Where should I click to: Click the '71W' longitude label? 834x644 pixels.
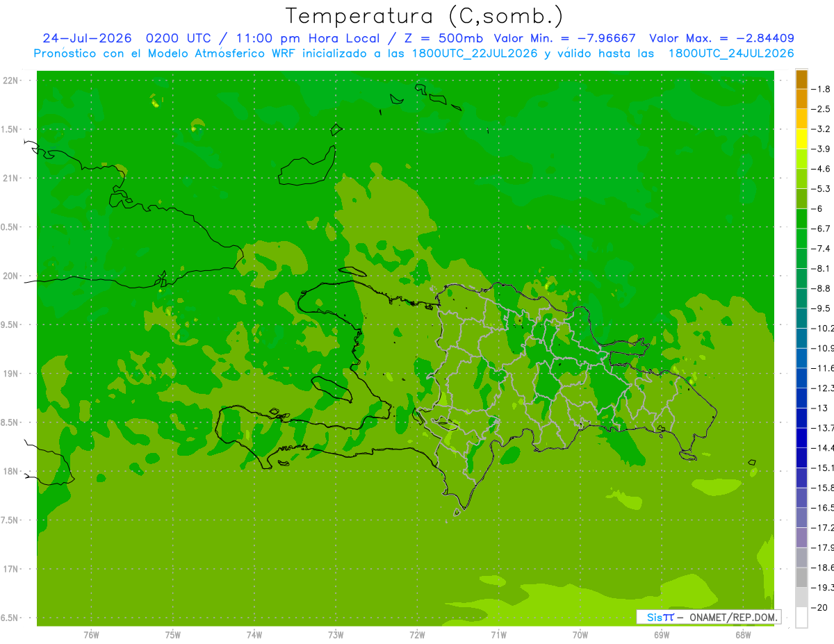coord(498,635)
